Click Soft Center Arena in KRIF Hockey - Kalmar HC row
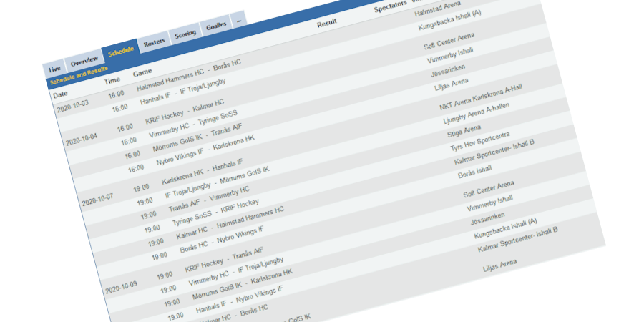Screen dimensions: 644x322 (449, 41)
